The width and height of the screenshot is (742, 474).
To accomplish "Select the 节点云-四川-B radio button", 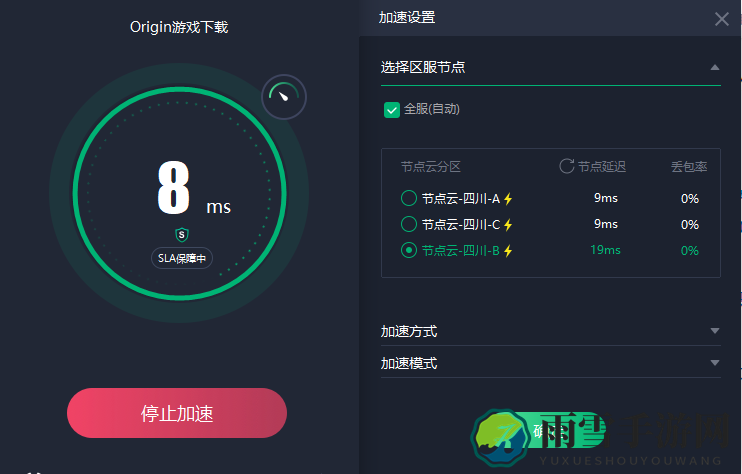I will [x=409, y=250].
